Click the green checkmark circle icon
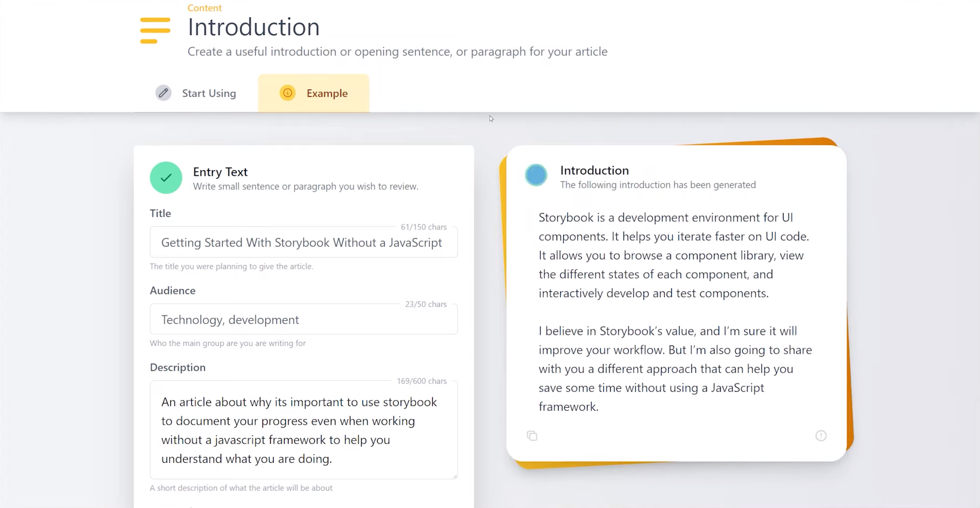The image size is (980, 508). 166,178
